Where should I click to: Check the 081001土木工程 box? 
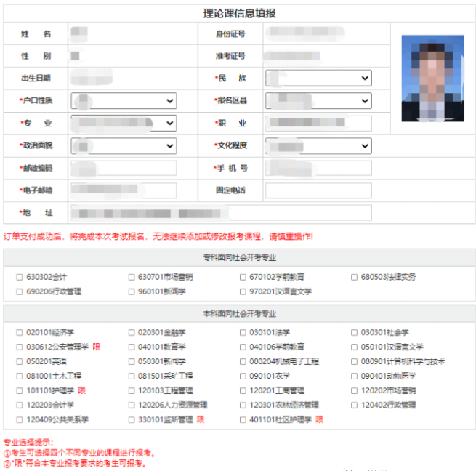[20, 377]
